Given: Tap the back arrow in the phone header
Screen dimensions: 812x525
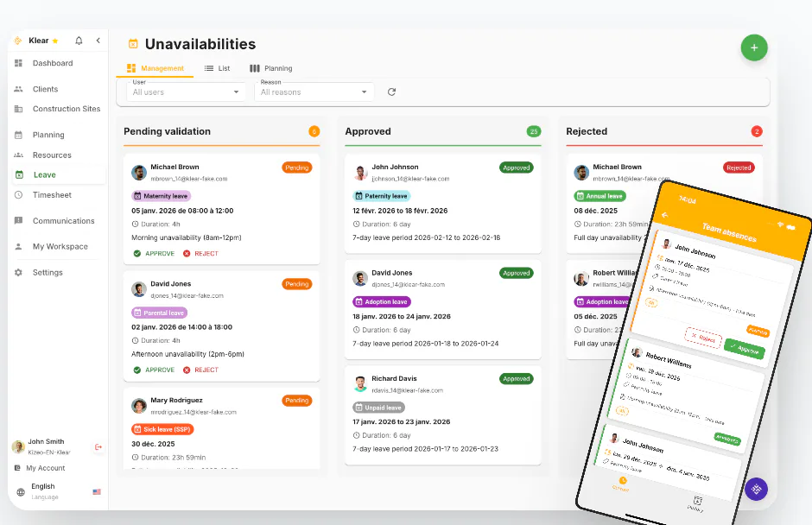Looking at the screenshot, I should (x=665, y=215).
